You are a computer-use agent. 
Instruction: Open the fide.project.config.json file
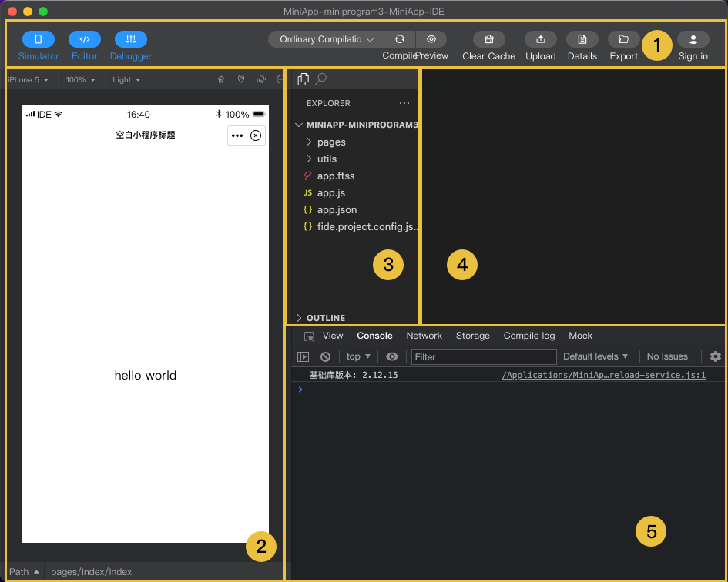[x=356, y=226]
